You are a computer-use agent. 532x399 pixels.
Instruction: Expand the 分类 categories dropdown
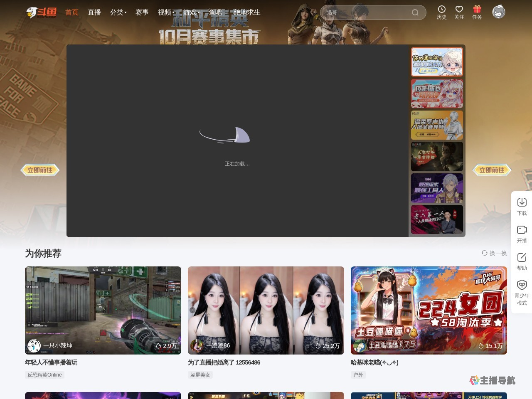(x=118, y=12)
